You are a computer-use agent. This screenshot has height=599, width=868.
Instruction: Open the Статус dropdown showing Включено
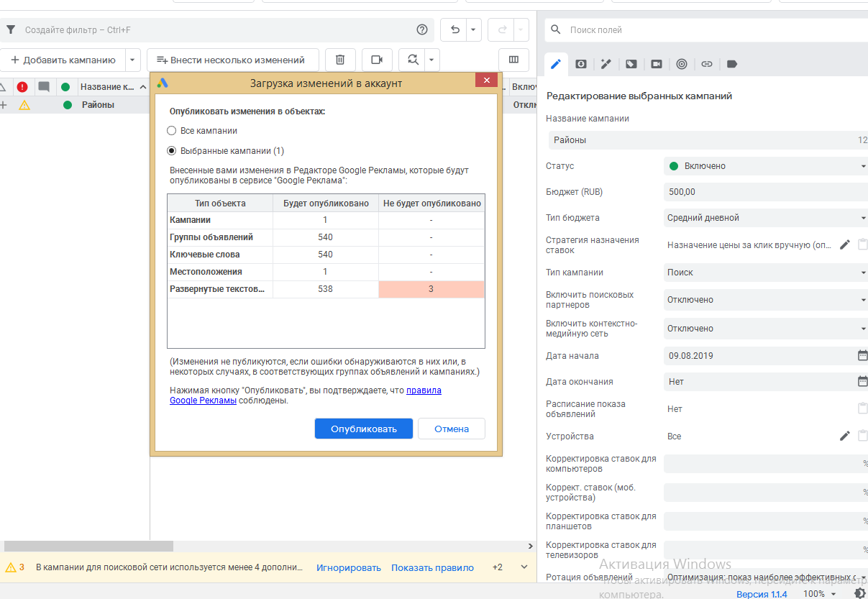tap(766, 166)
